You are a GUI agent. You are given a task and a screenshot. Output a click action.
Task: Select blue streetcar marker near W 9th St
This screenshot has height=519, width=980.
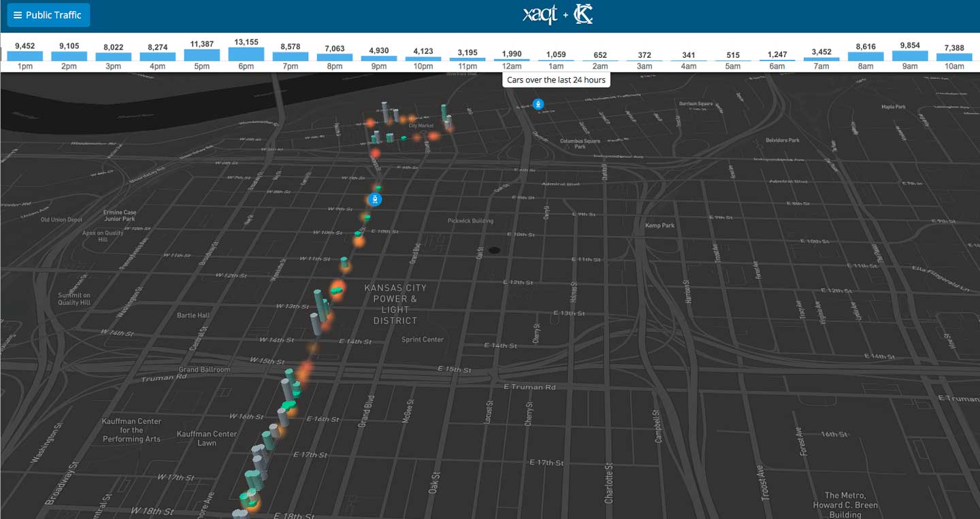(374, 199)
